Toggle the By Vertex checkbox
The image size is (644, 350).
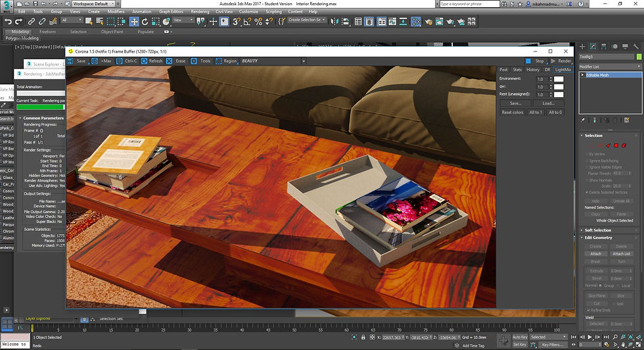click(x=586, y=154)
